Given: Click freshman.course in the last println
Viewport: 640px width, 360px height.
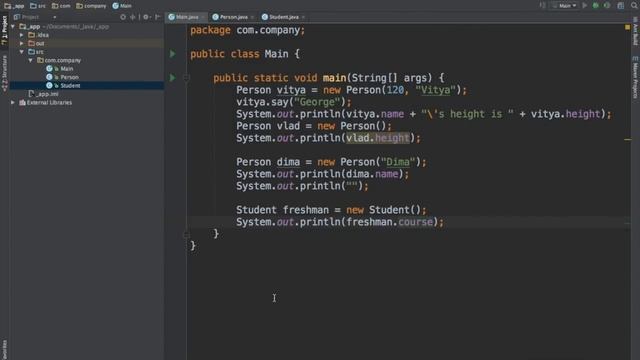Looking at the screenshot, I should (389, 222).
